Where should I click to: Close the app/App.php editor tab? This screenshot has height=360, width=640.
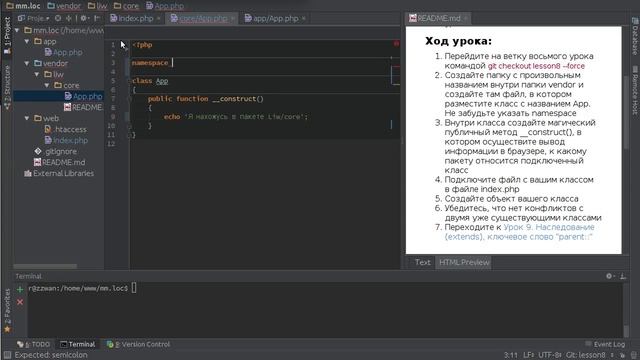(x=304, y=18)
